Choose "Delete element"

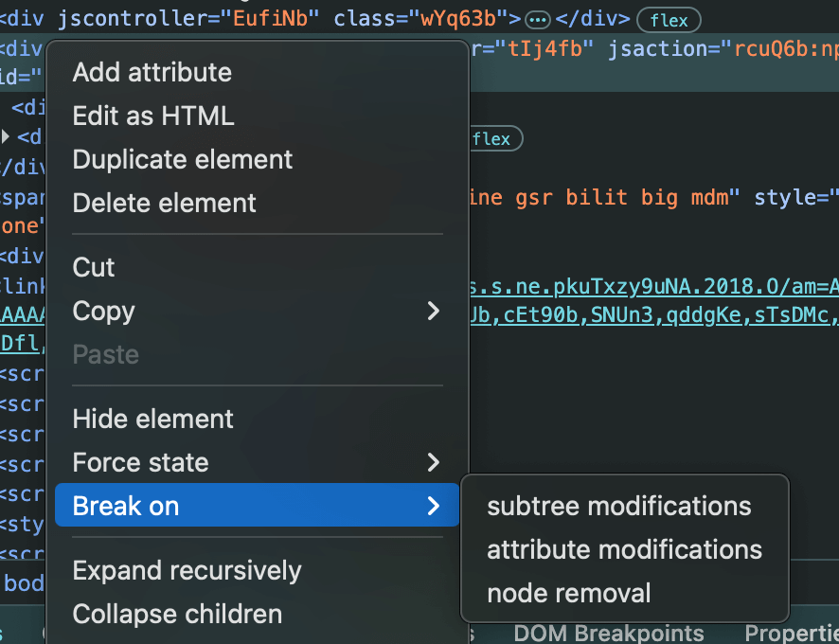164,203
